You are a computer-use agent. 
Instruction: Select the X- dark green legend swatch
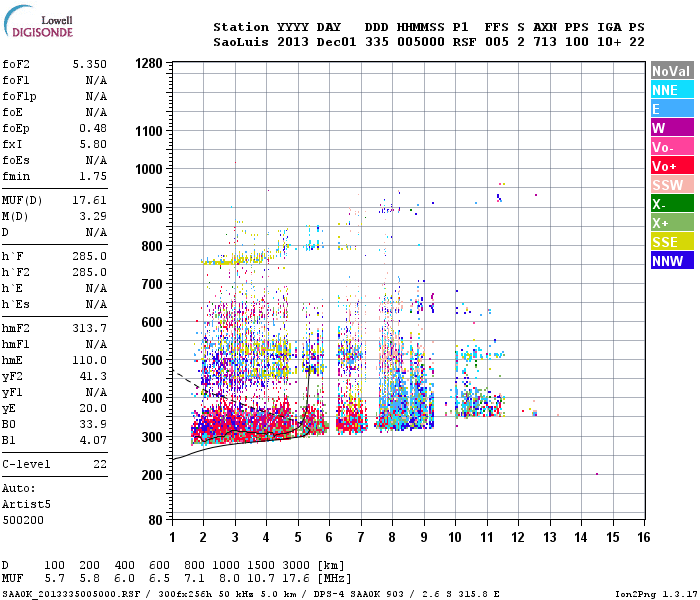pos(672,204)
